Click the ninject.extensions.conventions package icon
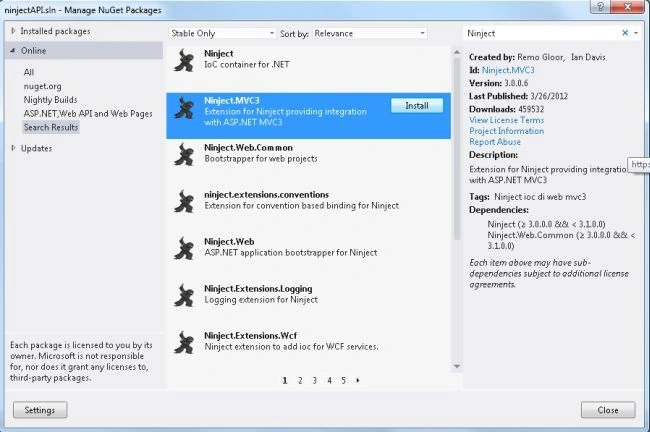This screenshot has height=432, width=650. (184, 201)
